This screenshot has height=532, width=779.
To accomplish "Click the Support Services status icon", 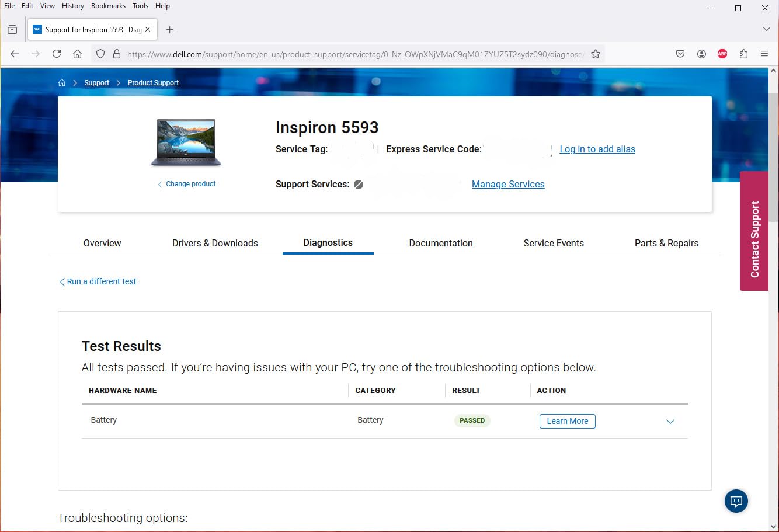I will (x=359, y=185).
